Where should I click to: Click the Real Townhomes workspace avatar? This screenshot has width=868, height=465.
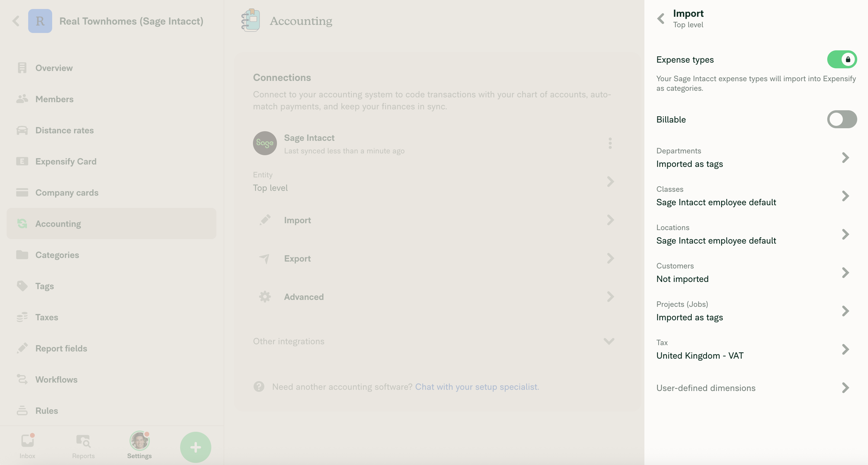(x=40, y=21)
